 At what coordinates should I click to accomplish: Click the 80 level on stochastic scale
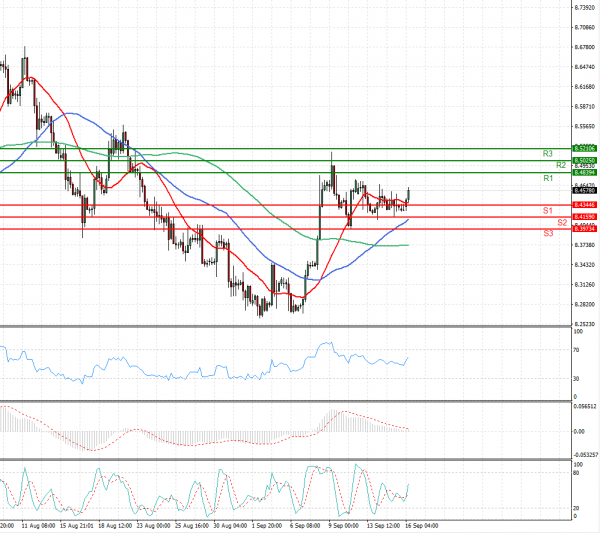pyautogui.click(x=576, y=473)
